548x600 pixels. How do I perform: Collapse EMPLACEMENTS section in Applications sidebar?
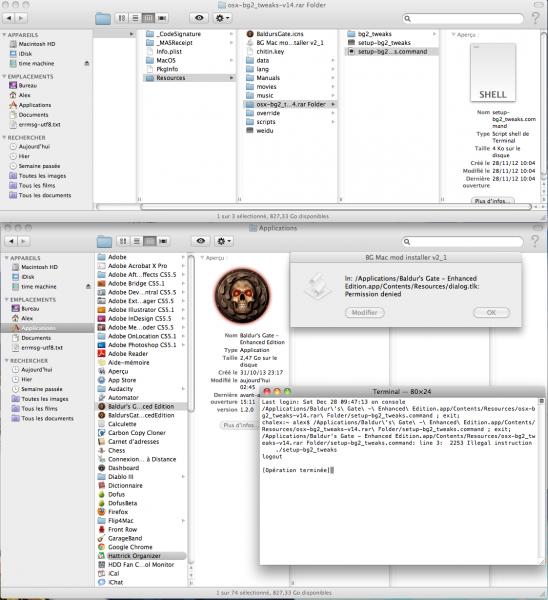pos(7,300)
